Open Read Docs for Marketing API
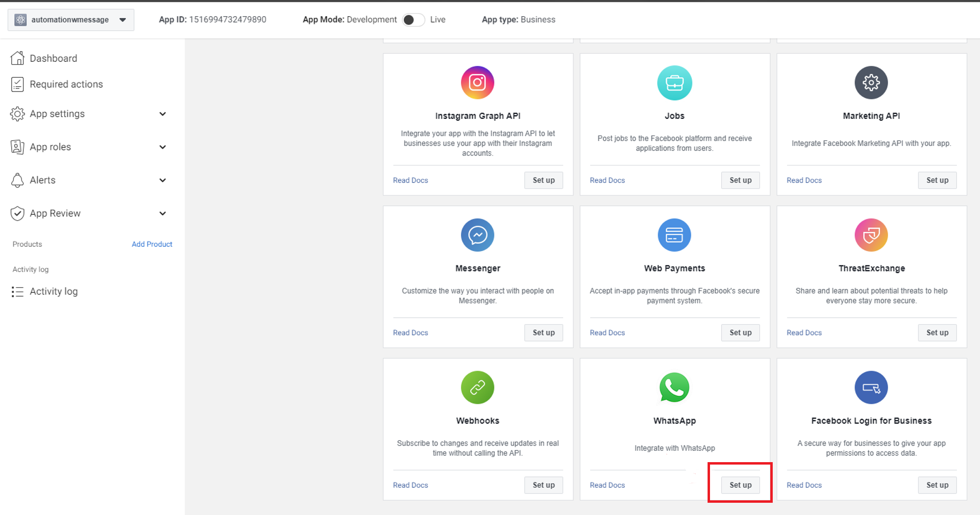The height and width of the screenshot is (515, 980). pos(804,180)
